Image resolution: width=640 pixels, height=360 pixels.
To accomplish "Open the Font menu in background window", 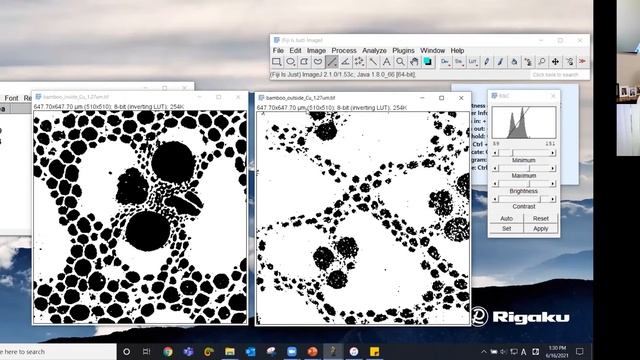I will click(x=11, y=98).
